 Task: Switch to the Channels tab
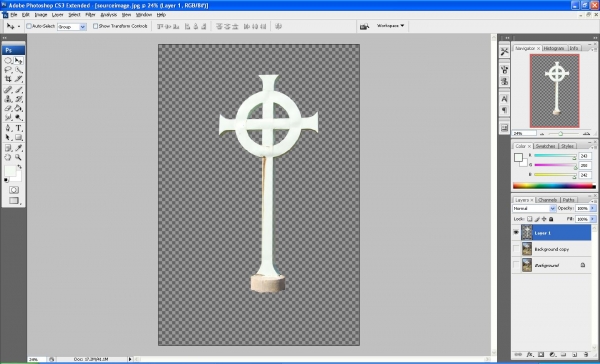pyautogui.click(x=548, y=200)
